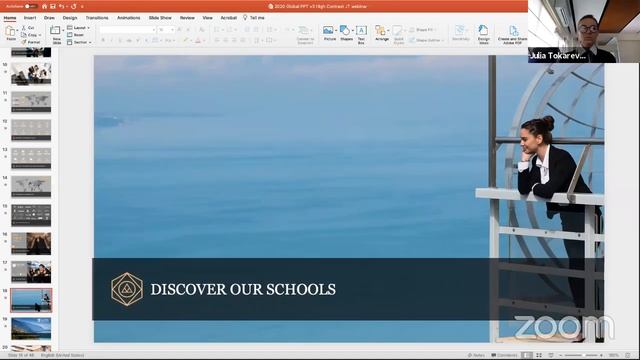Select the slide 14 thumbnail
640x360 pixels.
(31, 187)
